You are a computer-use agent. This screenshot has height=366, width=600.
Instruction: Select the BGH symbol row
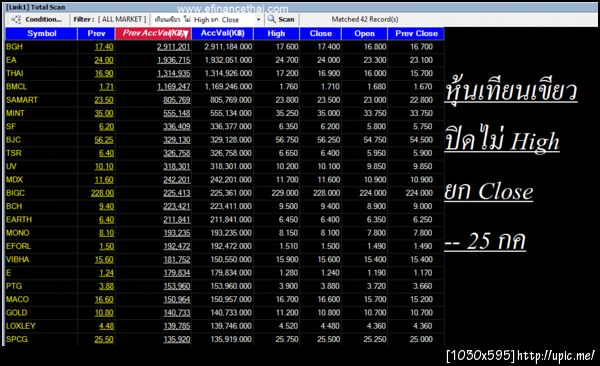(225, 47)
